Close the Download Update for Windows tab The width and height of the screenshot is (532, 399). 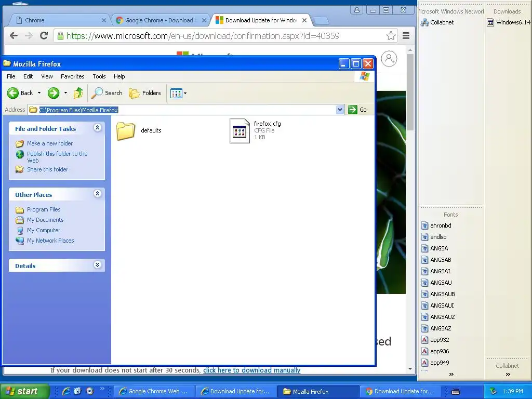(x=304, y=20)
